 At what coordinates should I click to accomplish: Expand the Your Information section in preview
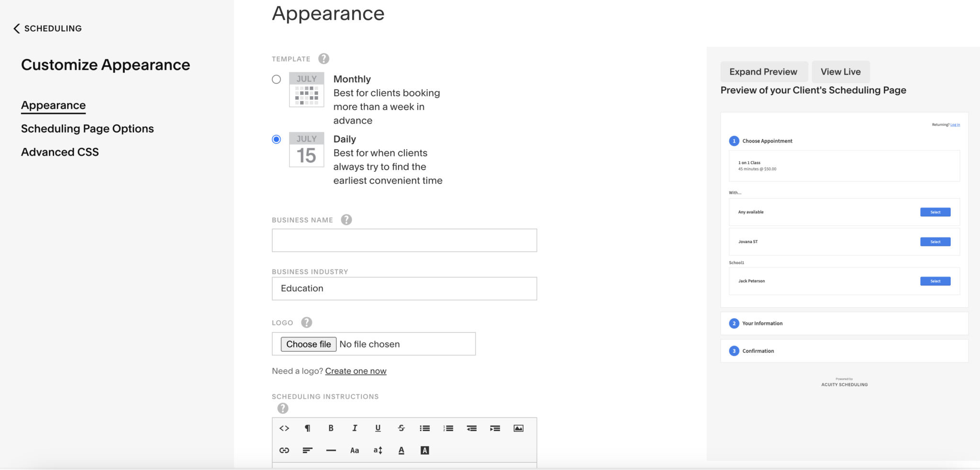tap(845, 323)
